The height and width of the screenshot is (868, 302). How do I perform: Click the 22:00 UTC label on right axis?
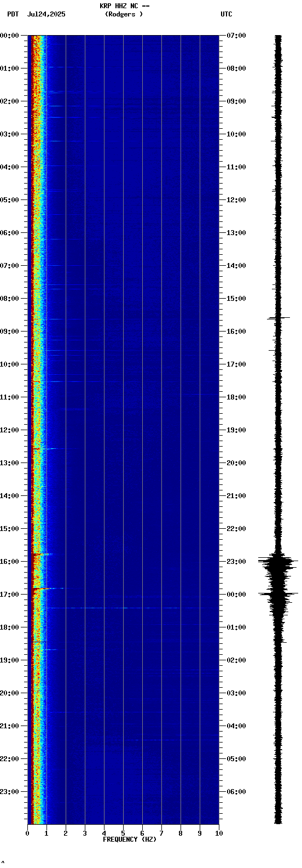[236, 529]
